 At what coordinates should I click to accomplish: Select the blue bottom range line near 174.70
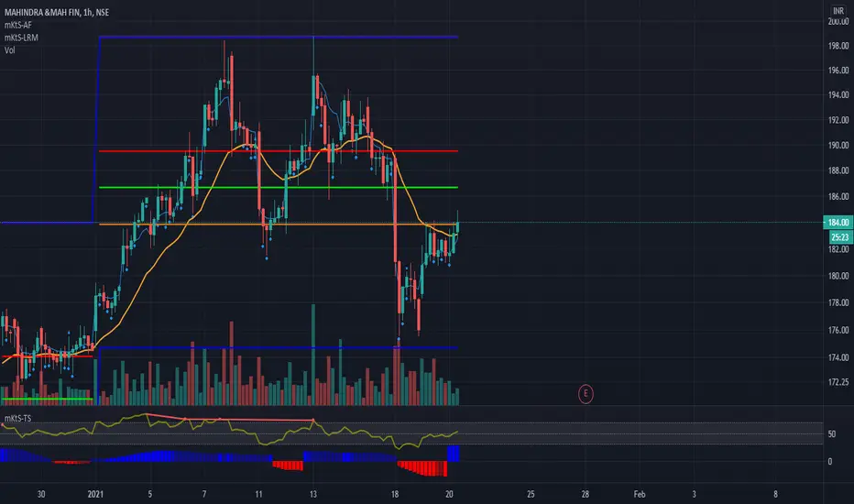pos(279,347)
